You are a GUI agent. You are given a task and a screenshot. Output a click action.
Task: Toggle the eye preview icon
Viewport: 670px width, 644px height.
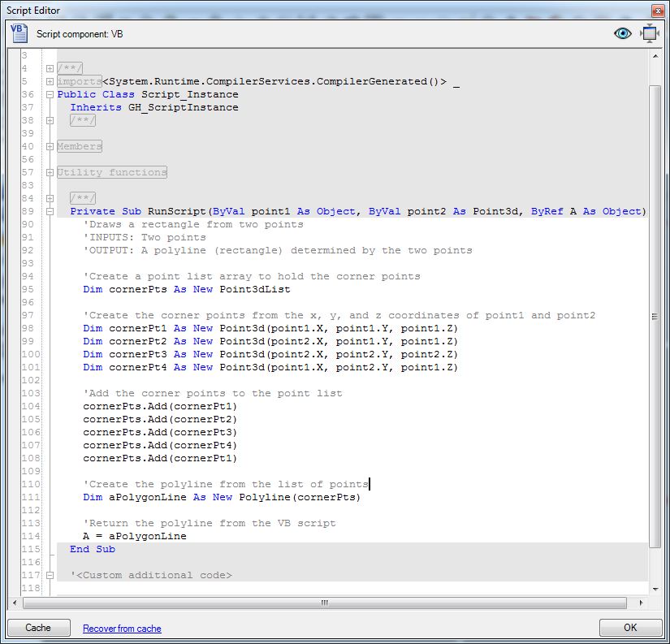pos(623,33)
